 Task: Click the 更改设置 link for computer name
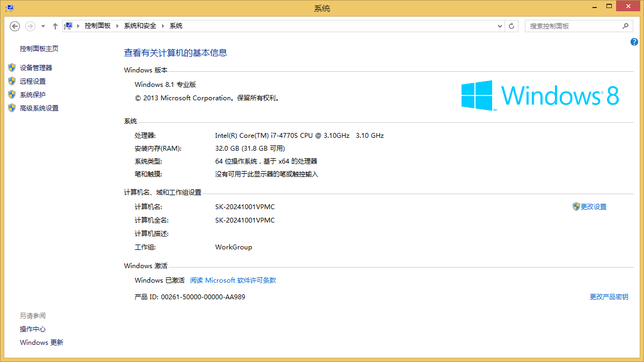click(x=593, y=207)
